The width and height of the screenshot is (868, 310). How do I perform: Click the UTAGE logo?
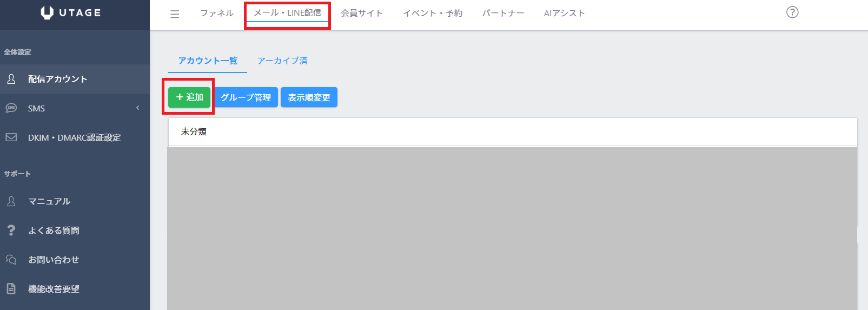(x=71, y=13)
